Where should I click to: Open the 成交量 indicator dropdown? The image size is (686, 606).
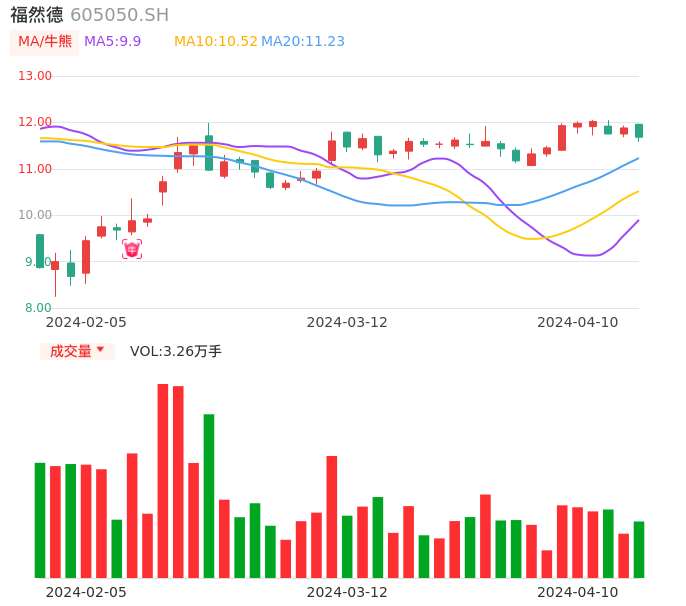tap(77, 351)
